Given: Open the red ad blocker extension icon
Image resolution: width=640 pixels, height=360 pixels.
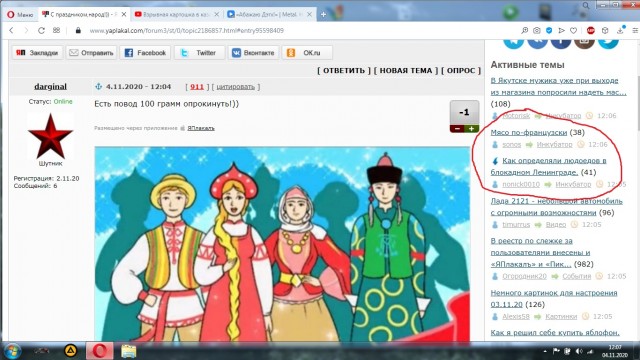Looking at the screenshot, I should tap(591, 30).
